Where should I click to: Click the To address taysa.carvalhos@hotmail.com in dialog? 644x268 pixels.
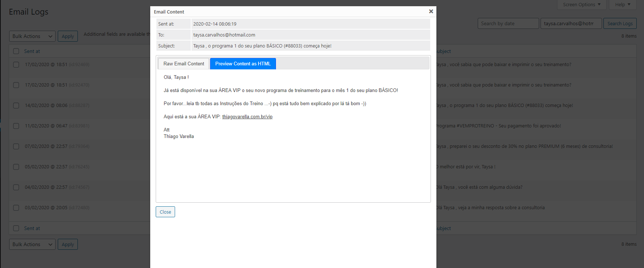point(224,35)
